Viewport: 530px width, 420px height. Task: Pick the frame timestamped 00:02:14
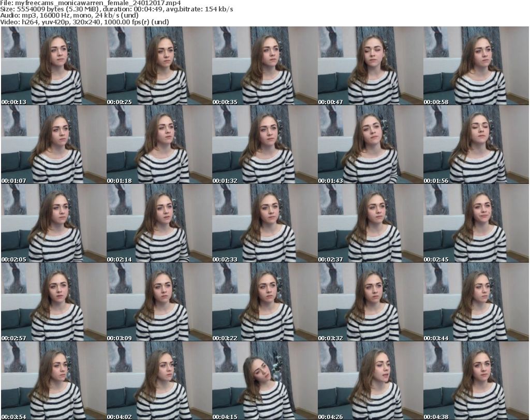pos(159,223)
